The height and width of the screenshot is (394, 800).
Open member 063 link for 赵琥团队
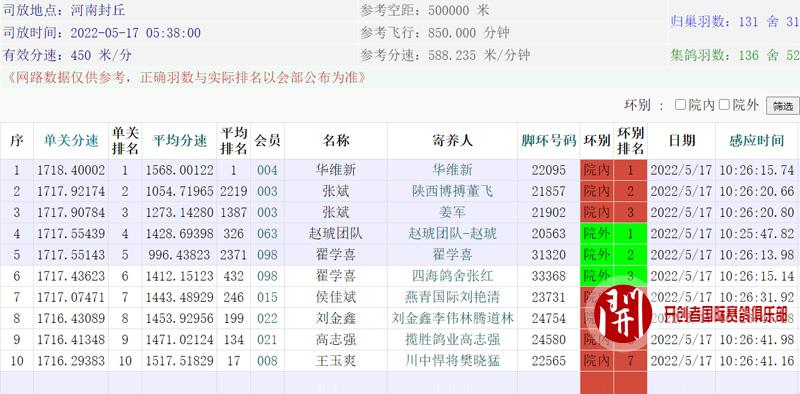[x=267, y=234]
